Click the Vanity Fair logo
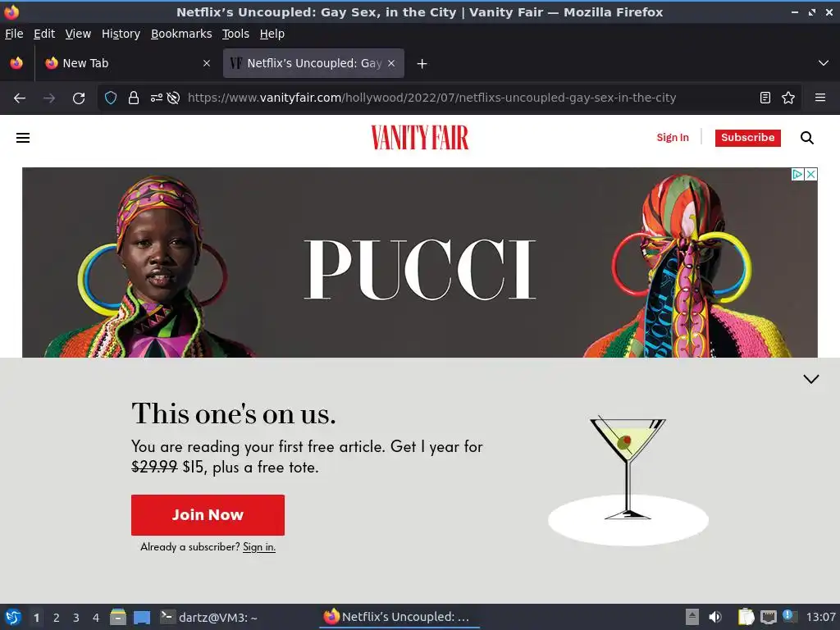840x630 pixels. (420, 138)
